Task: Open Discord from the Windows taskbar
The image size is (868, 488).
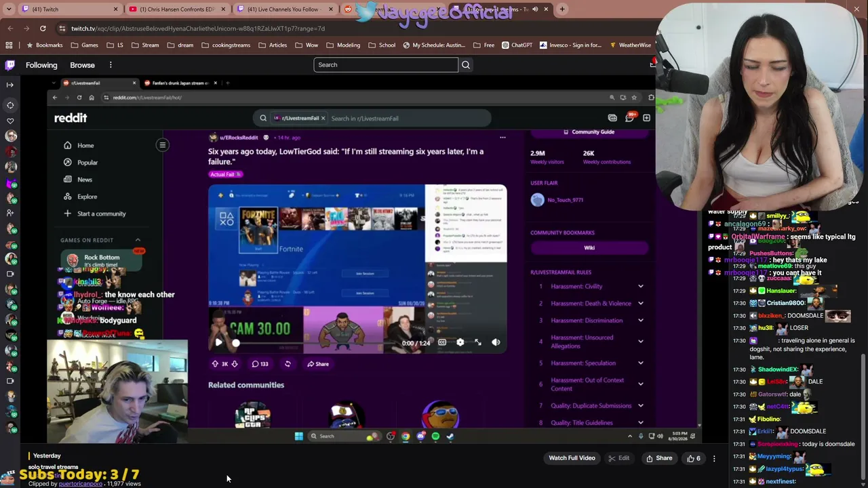Action: [420, 436]
